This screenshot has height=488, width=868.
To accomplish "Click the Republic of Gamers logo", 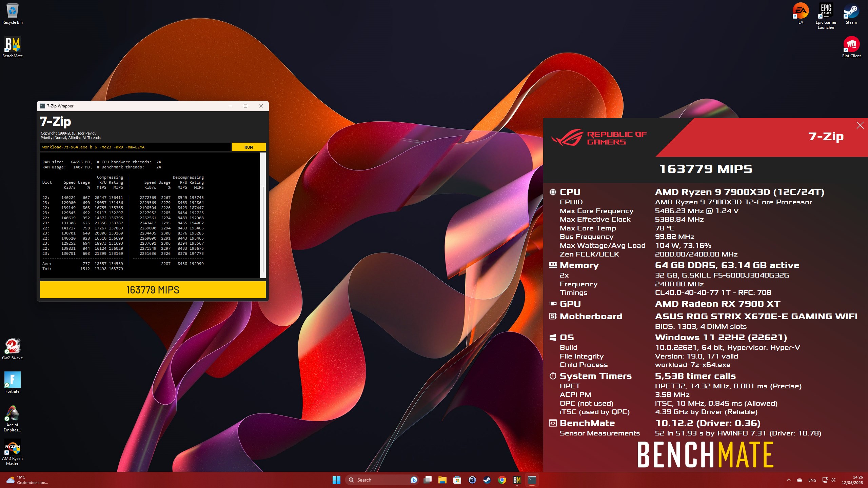I will point(599,138).
